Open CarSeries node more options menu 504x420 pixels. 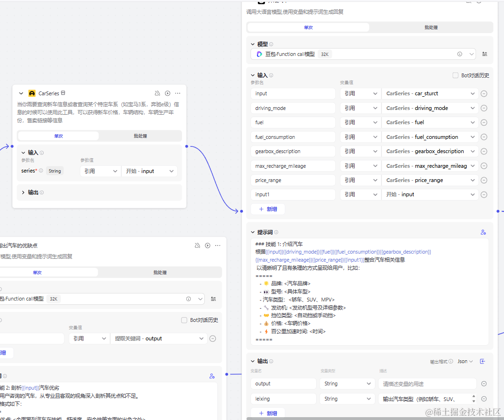[178, 93]
